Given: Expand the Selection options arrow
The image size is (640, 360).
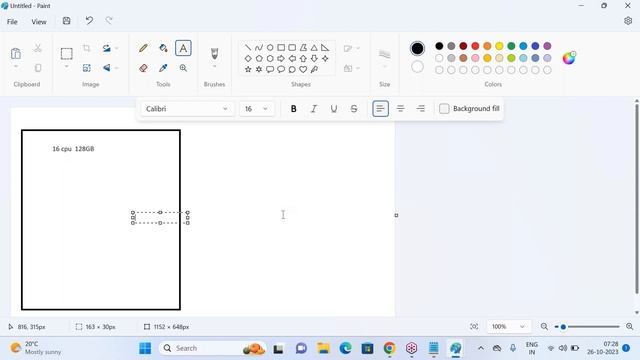Looking at the screenshot, I should (67, 67).
